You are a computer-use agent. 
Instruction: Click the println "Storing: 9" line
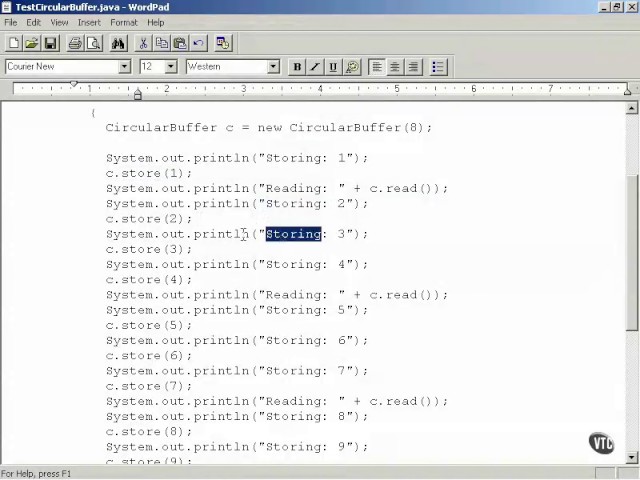[x=237, y=447]
